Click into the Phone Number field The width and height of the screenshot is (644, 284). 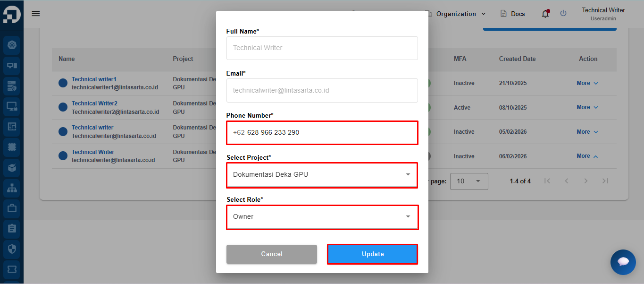point(322,133)
